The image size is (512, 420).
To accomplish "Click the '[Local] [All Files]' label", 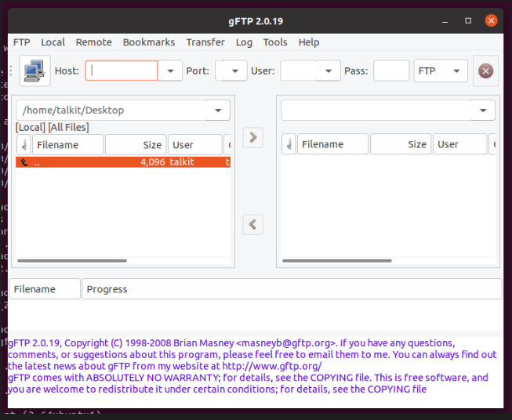I will 53,127.
